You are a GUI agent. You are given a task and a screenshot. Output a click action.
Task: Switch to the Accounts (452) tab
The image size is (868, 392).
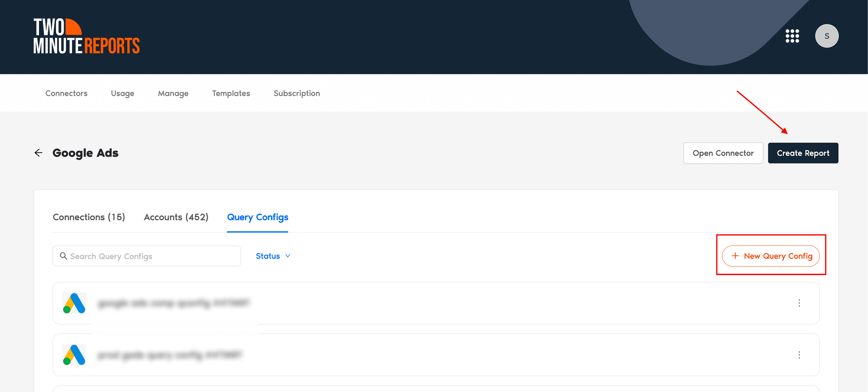pos(176,217)
